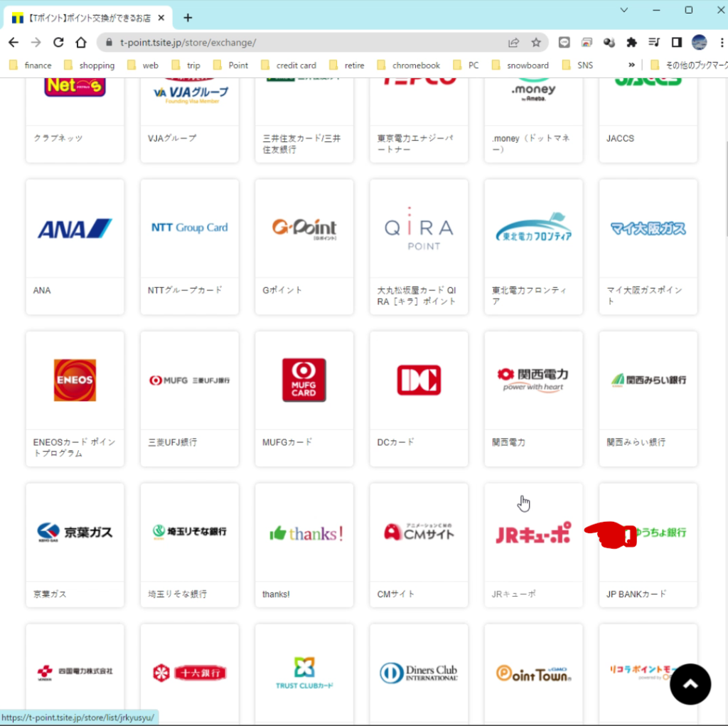Image resolution: width=728 pixels, height=726 pixels.
Task: Open the Diners Club International logo
Action: tap(419, 673)
